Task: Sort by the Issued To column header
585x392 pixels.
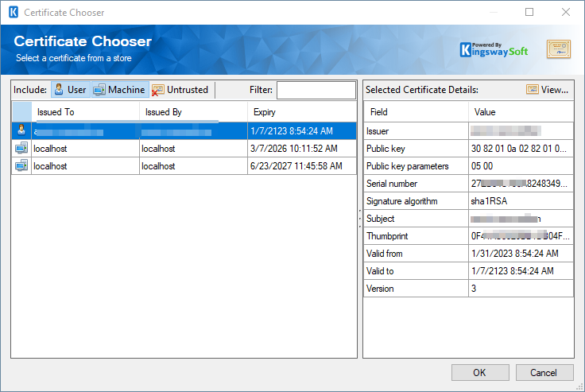Action: [85, 112]
